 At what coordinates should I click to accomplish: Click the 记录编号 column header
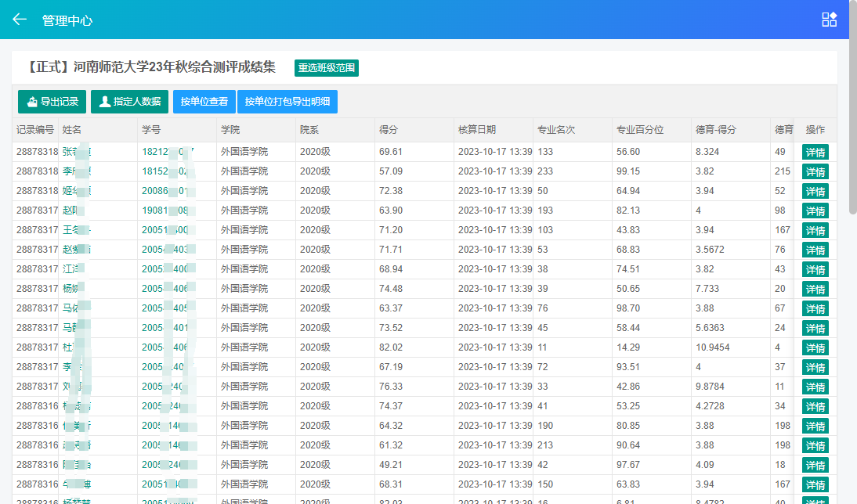[35, 130]
